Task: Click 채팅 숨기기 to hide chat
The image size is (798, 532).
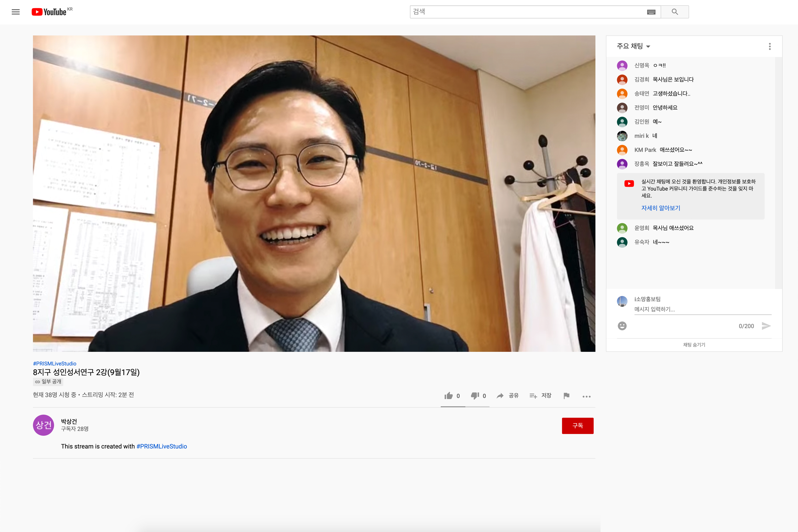Action: pyautogui.click(x=694, y=345)
